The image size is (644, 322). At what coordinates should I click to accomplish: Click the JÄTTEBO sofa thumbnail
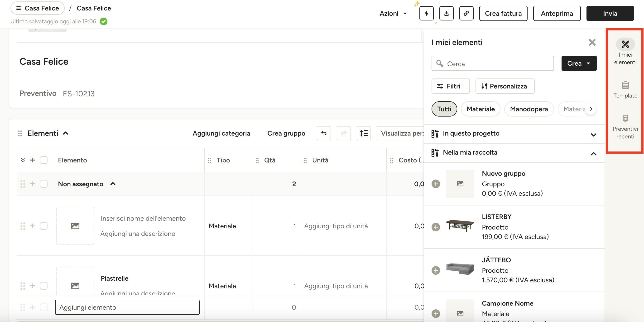coord(460,269)
